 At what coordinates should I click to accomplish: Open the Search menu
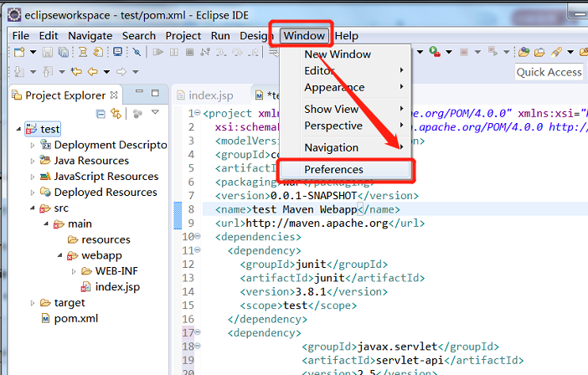tap(139, 36)
